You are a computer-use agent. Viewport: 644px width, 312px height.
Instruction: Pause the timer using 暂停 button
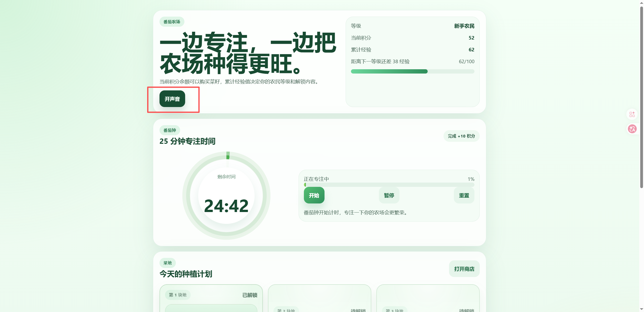[389, 195]
